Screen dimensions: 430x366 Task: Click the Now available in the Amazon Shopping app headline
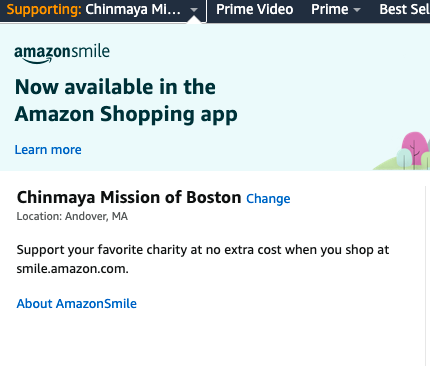point(126,101)
